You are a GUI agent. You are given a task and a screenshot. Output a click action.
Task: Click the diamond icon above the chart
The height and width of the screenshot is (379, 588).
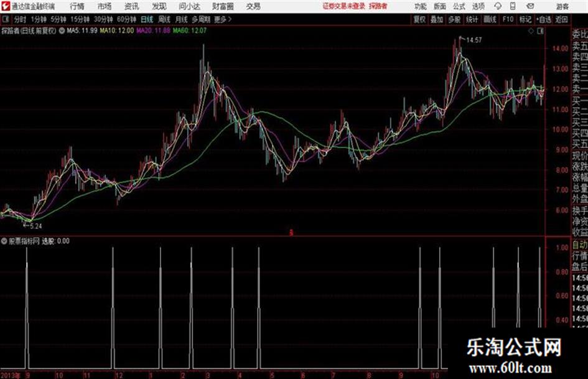[x=531, y=31]
